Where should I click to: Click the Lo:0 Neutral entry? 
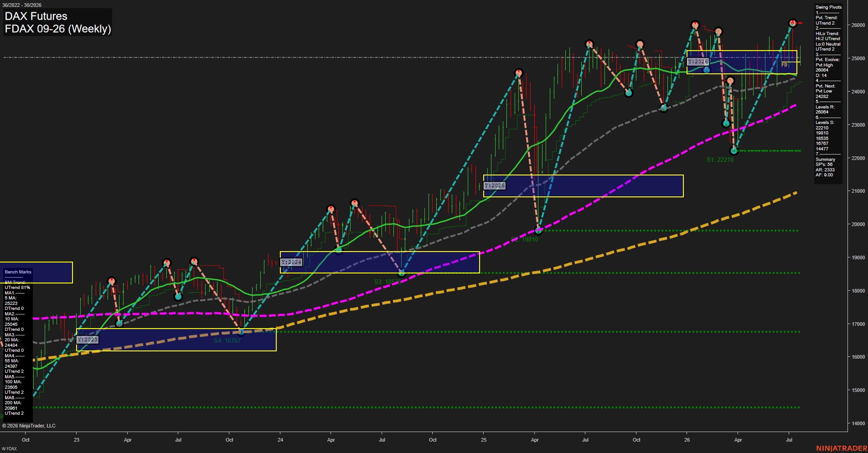pos(828,44)
